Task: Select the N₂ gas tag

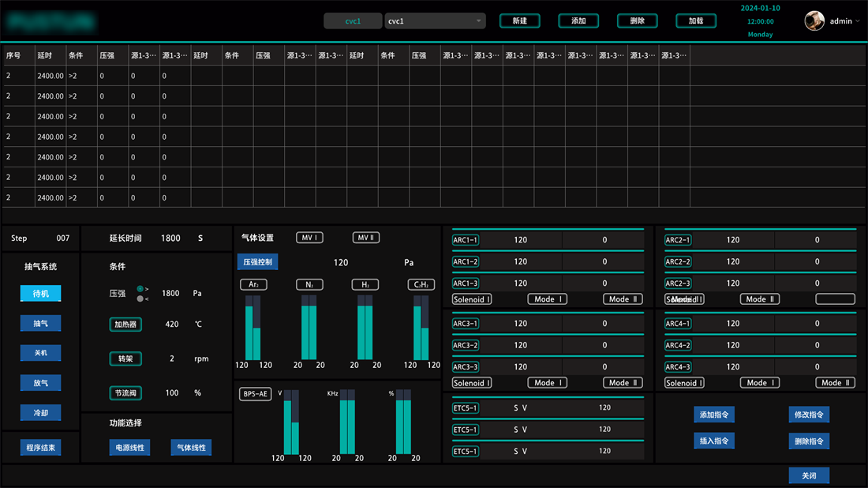Action: 309,284
